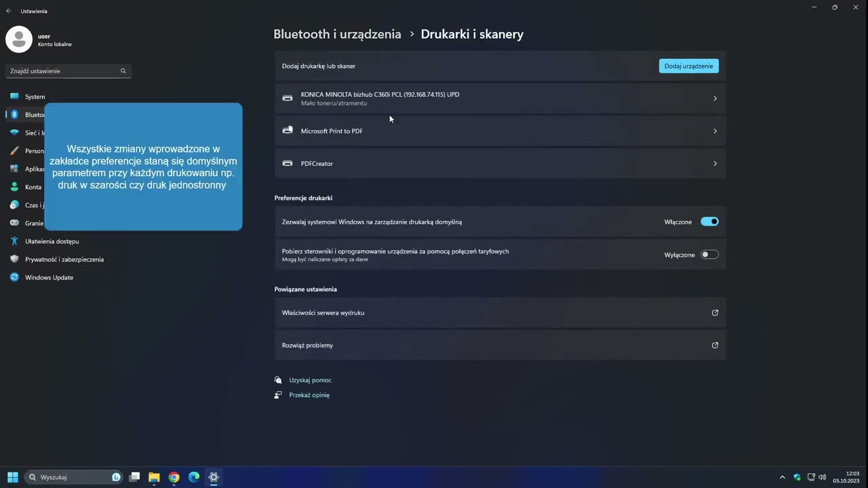Open Właściwości serwera wydruku
This screenshot has width=868, height=488.
[500, 312]
